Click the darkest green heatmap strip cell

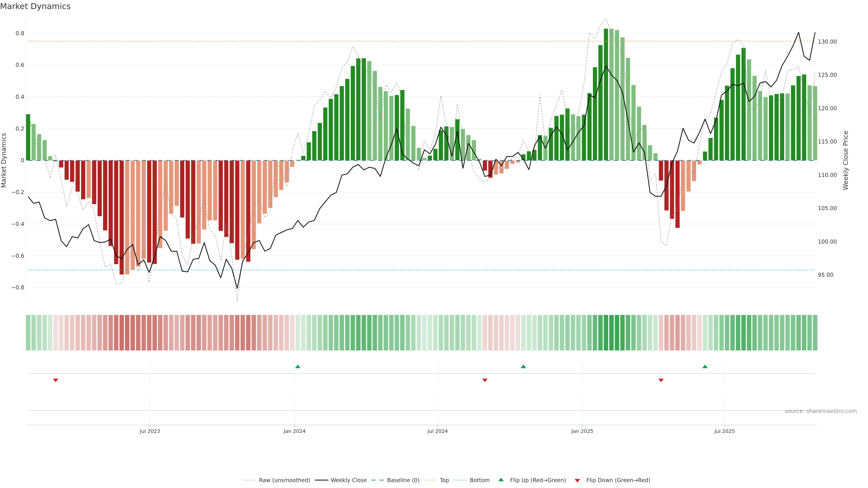pyautogui.click(x=606, y=332)
